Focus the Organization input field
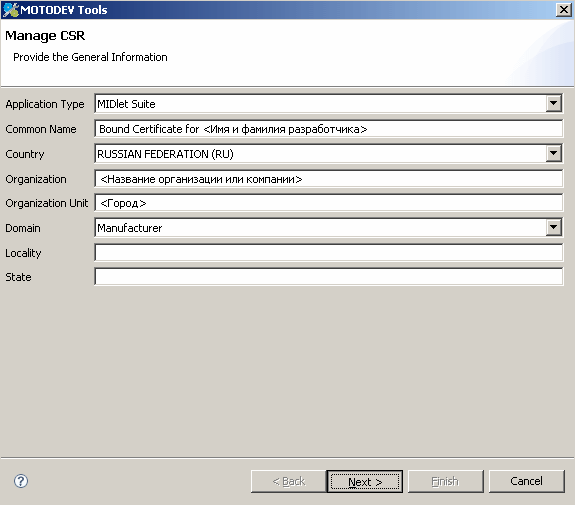The image size is (575, 505). pyautogui.click(x=329, y=179)
